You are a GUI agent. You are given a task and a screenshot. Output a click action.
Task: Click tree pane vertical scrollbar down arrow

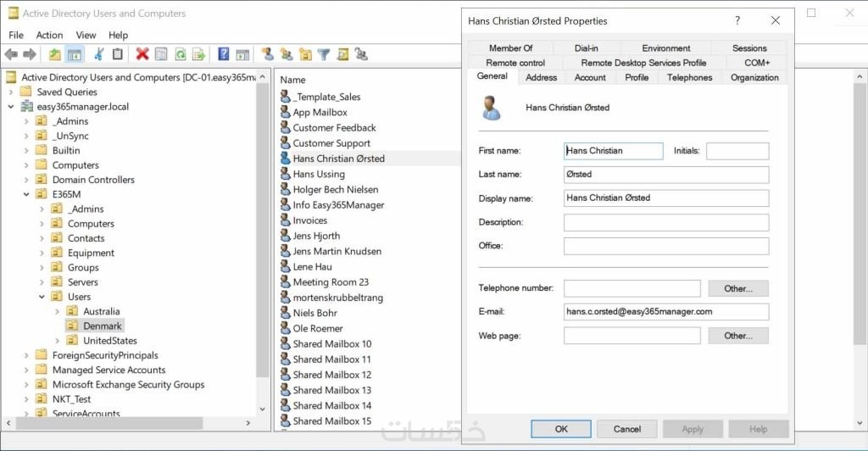pyautogui.click(x=263, y=409)
